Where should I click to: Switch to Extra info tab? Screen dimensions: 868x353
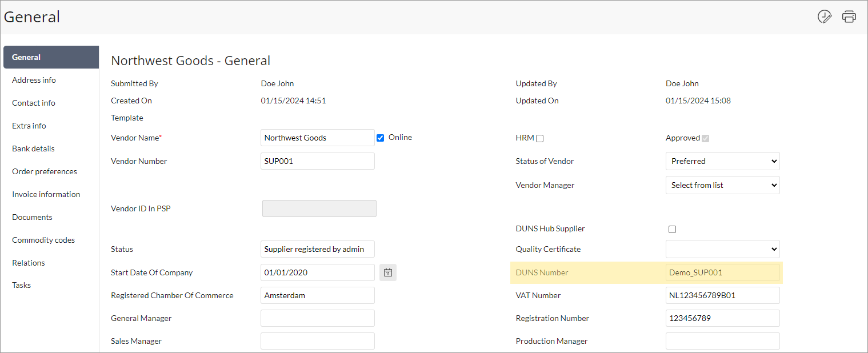(x=29, y=126)
